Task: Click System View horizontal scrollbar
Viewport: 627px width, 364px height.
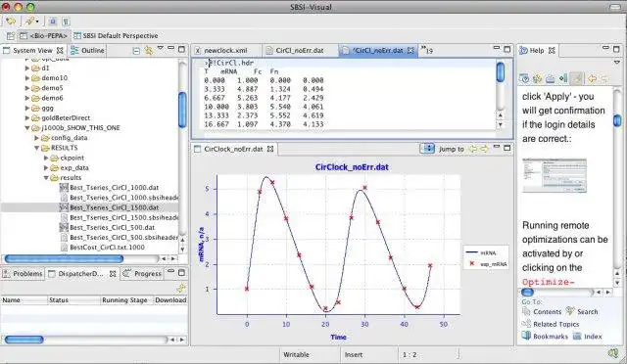Action: tap(64, 259)
